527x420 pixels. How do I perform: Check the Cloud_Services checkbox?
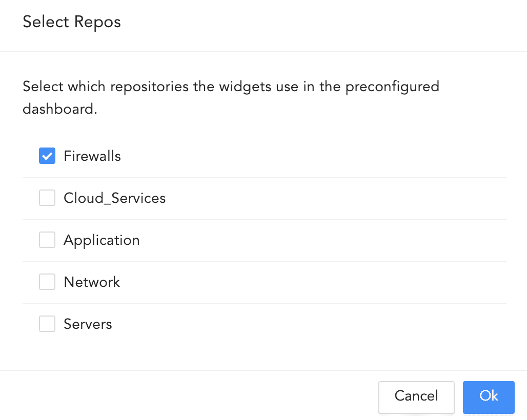[47, 198]
